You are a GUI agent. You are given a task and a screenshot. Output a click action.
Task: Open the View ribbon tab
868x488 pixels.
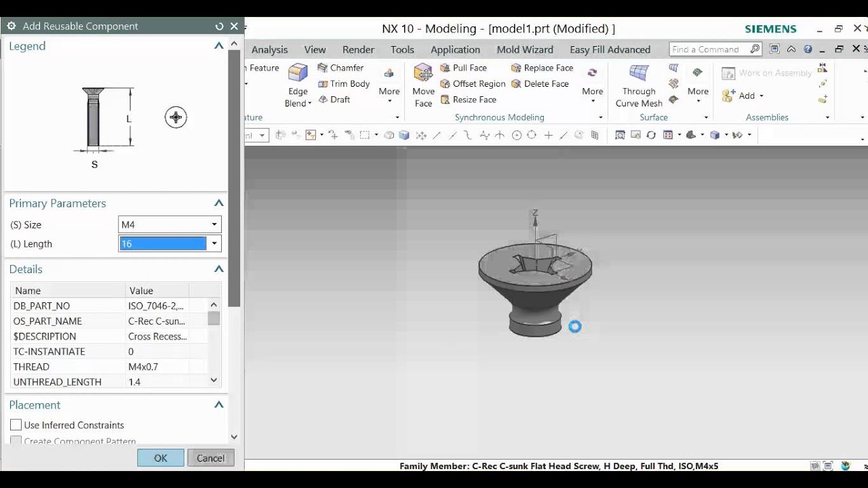[x=315, y=49]
